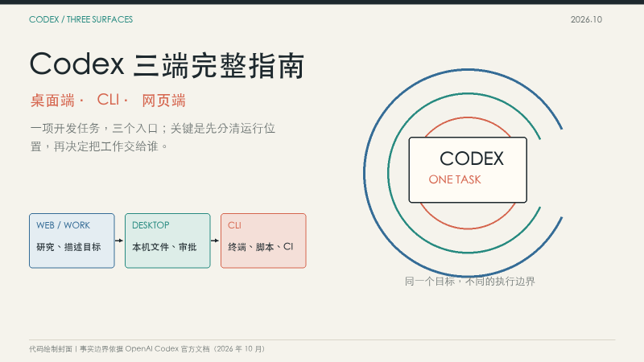Select the paragraph beginning 一项开发任务
Viewport: 644px width, 362px height.
(153, 137)
